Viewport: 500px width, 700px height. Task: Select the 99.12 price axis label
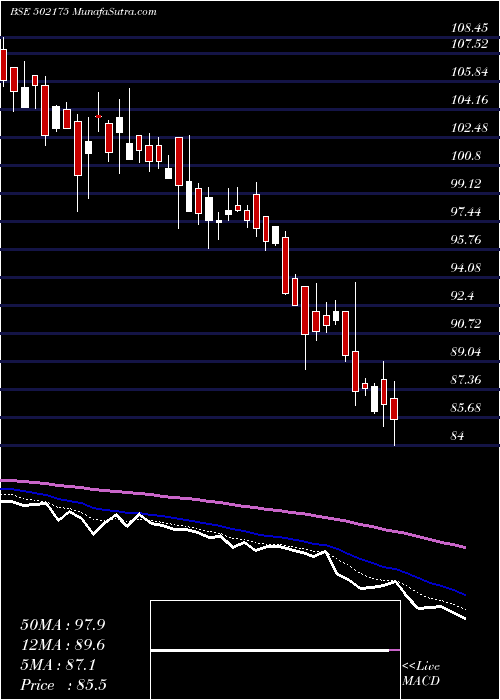[467, 184]
